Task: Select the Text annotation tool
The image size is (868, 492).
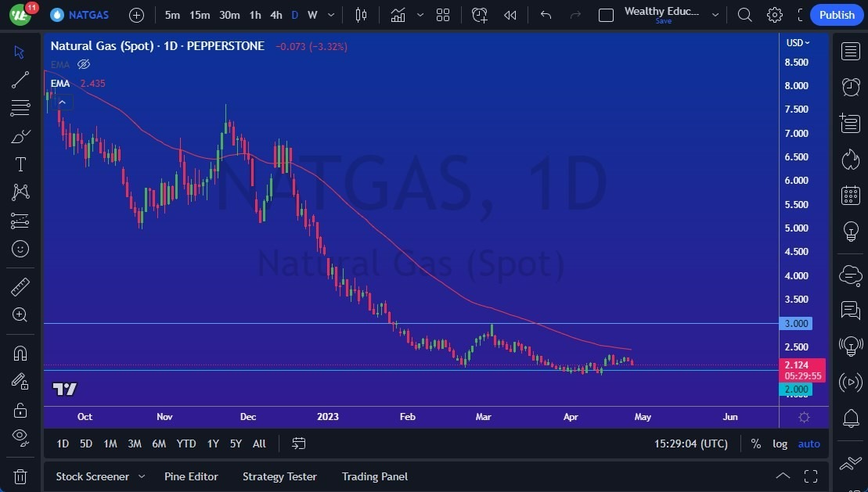Action: click(20, 164)
